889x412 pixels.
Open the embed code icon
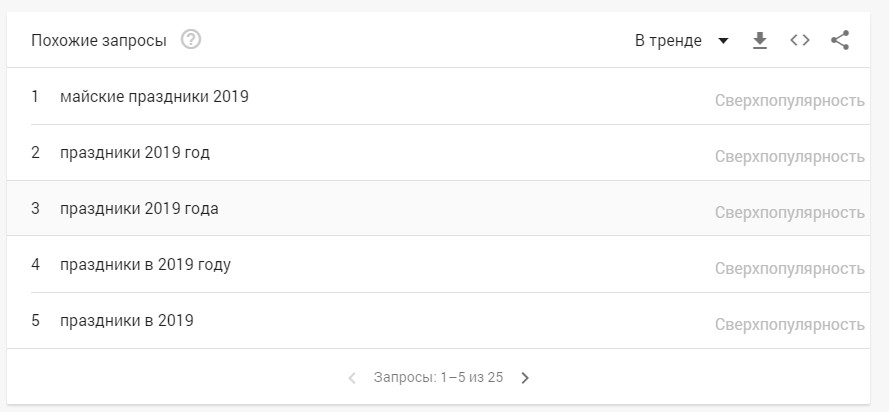(x=799, y=40)
